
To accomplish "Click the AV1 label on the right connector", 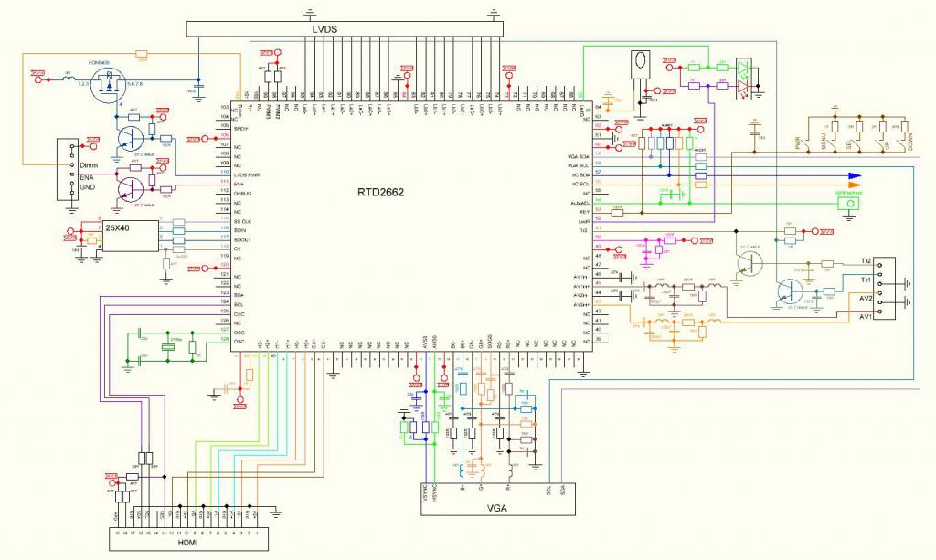I will (x=866, y=317).
